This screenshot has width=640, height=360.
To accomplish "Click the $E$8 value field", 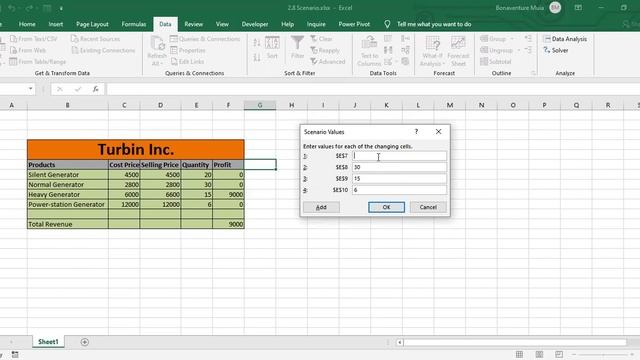I will click(399, 167).
